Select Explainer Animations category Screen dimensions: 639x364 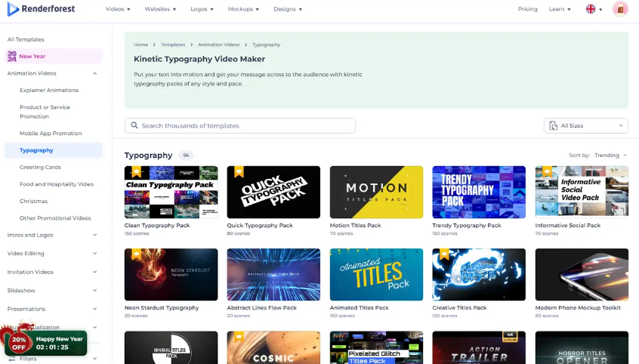[49, 90]
